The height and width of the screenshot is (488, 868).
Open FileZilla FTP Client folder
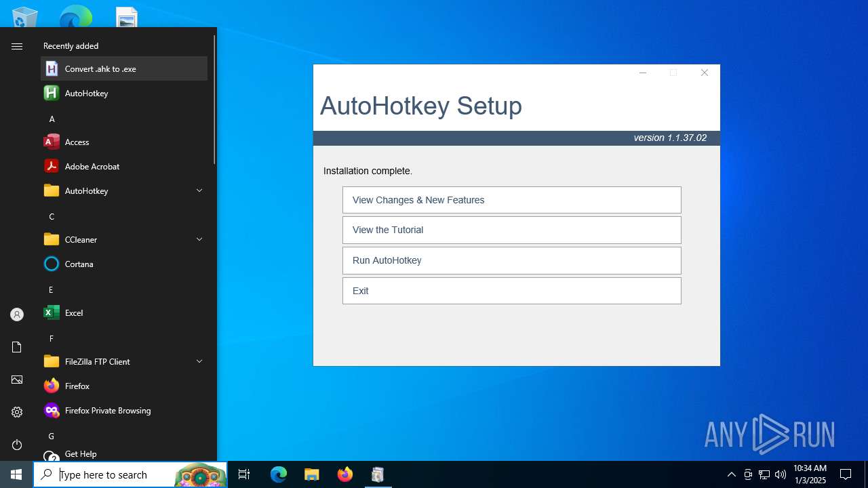click(x=124, y=361)
